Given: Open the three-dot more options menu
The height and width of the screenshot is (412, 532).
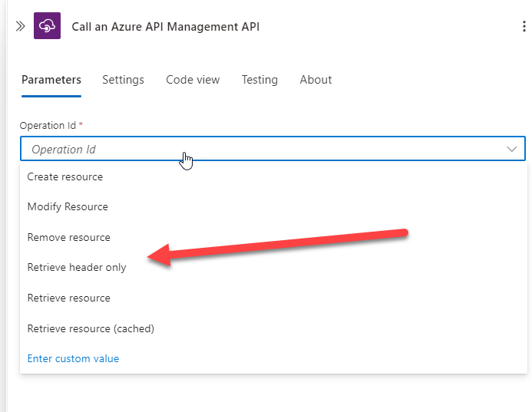Looking at the screenshot, I should [524, 26].
